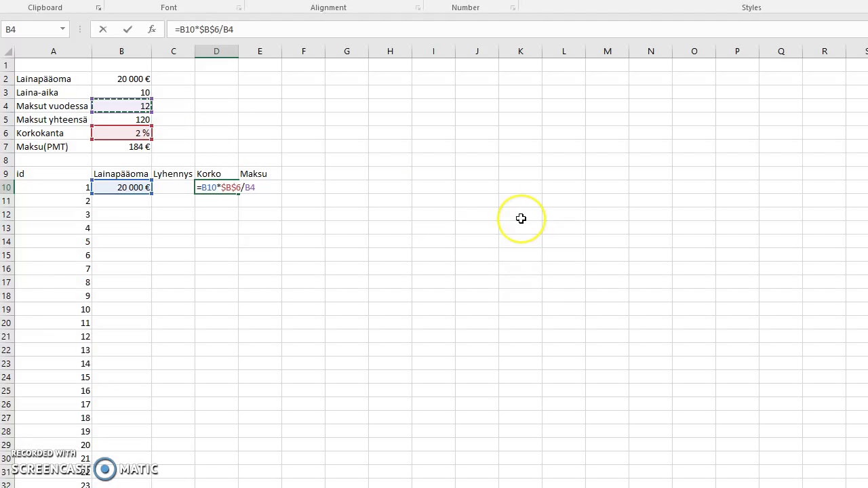This screenshot has height=488, width=868.
Task: Click the Maksut yhteensä value 120 cell
Action: 121,119
